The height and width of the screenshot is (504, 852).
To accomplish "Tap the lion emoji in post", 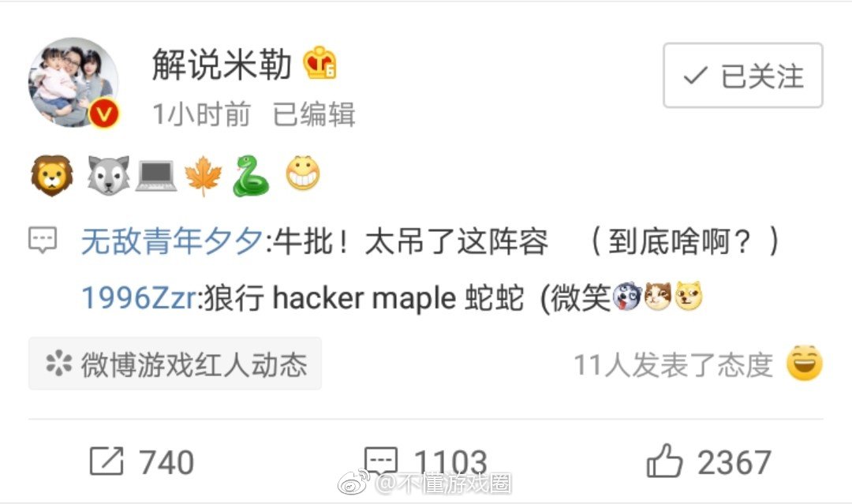I will coord(52,175).
